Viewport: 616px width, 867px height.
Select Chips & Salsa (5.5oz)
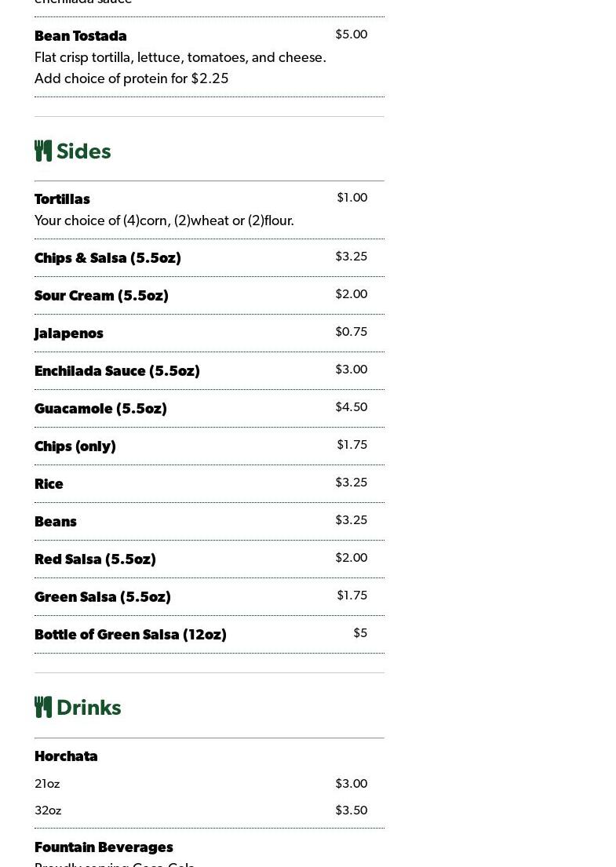(108, 258)
